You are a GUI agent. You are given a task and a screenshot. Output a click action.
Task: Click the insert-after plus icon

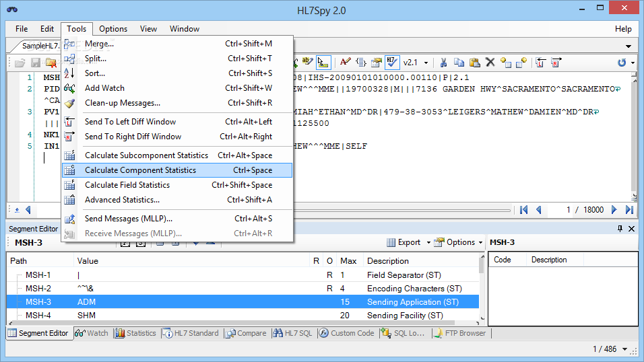point(521,63)
